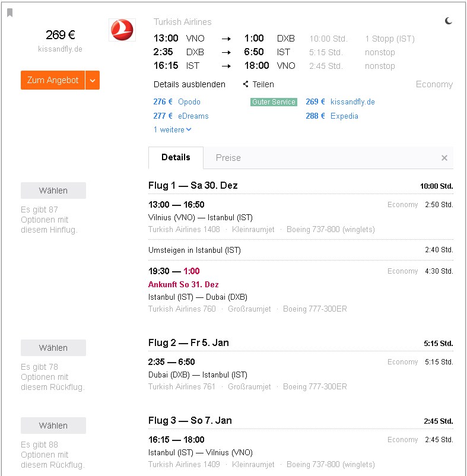Image resolution: width=467 pixels, height=476 pixels.
Task: Switch to the Preise tab
Action: (x=228, y=158)
